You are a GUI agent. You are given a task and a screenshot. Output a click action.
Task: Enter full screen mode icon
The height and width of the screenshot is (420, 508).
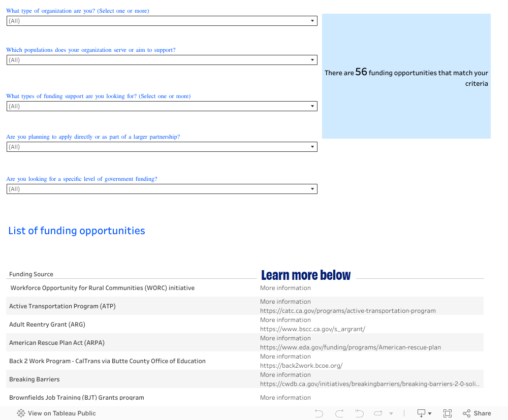(x=448, y=413)
